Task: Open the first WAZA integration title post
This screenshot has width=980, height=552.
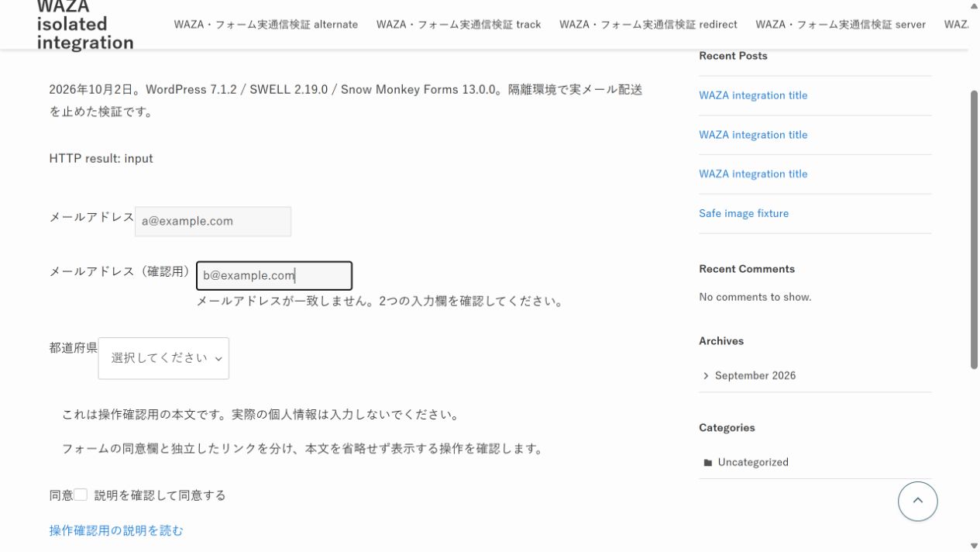Action: [753, 95]
